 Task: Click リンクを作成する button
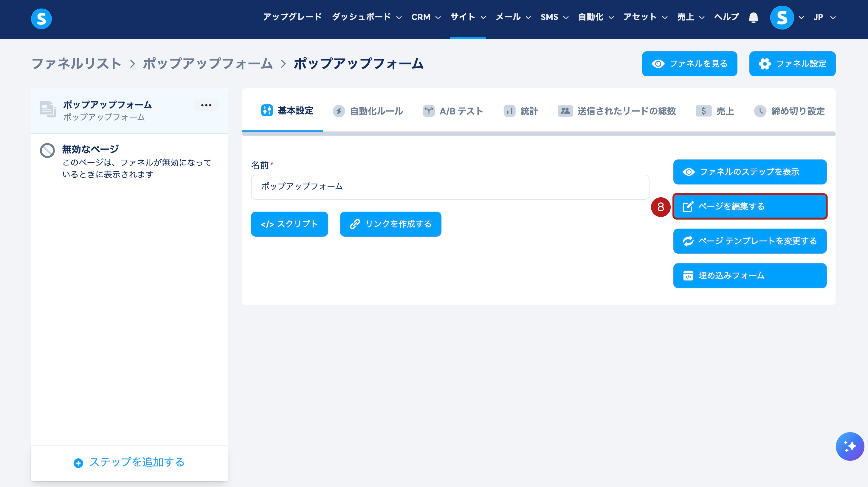390,224
